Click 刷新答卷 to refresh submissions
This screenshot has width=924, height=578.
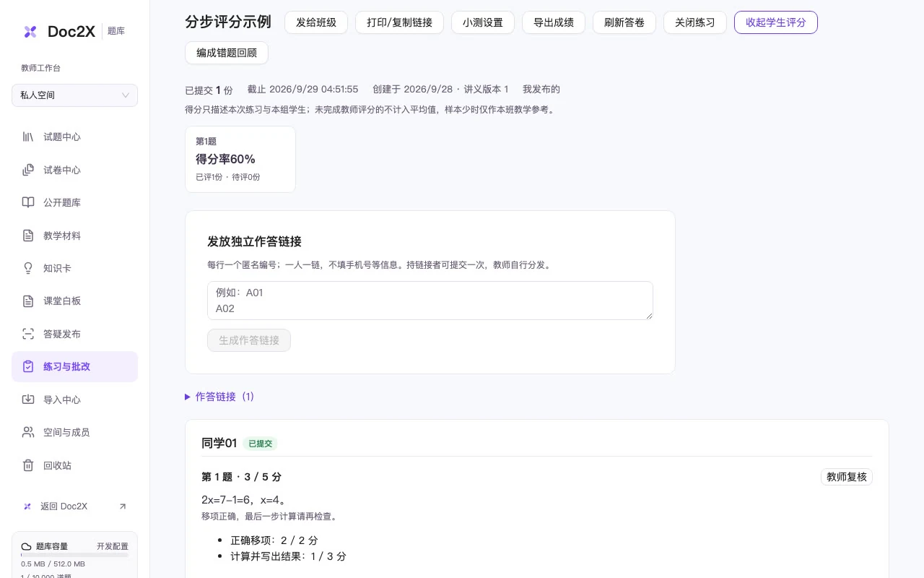point(624,22)
